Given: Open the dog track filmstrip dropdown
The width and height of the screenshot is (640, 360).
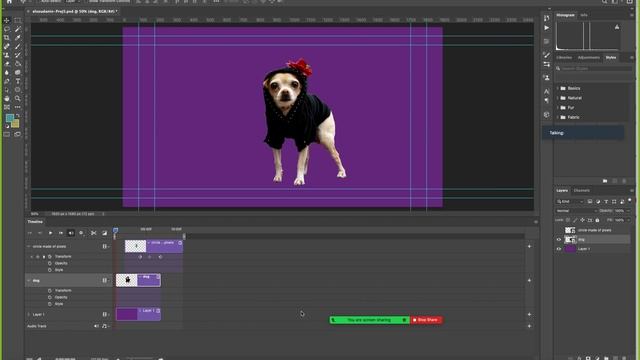Looking at the screenshot, I should tap(105, 280).
